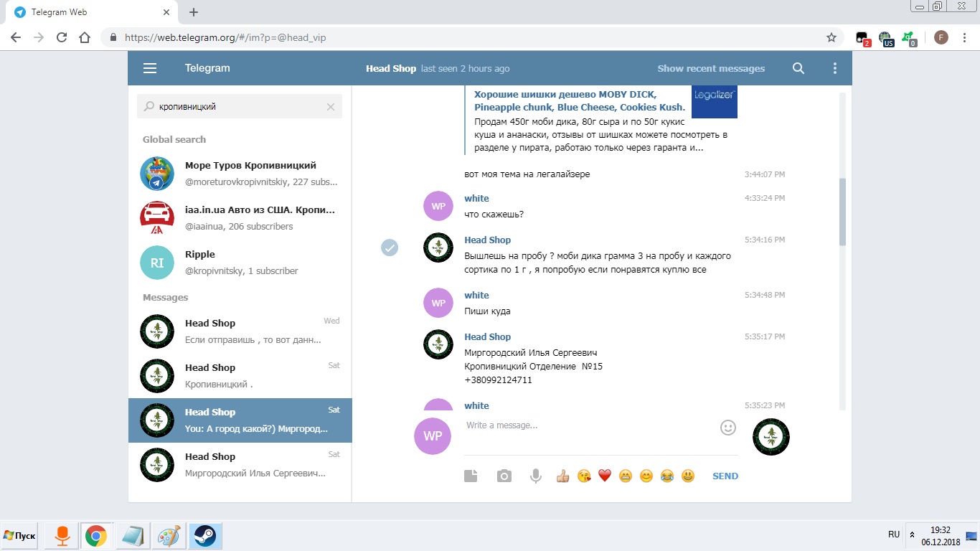
Task: Click phone number +380992124711
Action: [499, 380]
